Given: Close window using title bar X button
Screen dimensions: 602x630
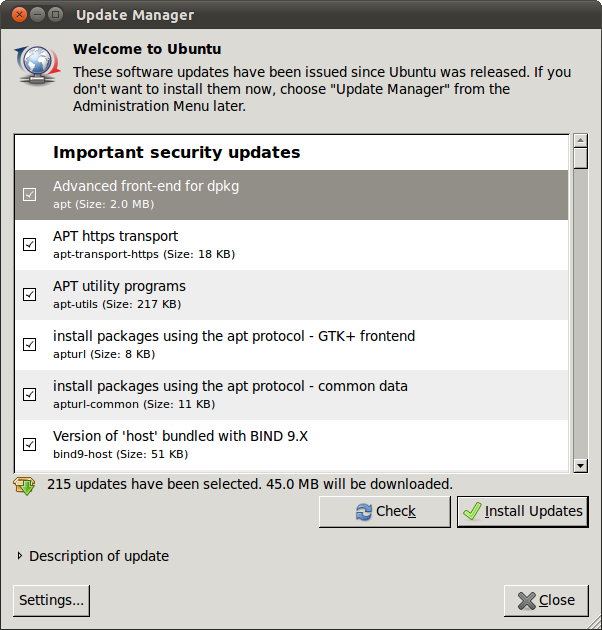Looking at the screenshot, I should 17,15.
